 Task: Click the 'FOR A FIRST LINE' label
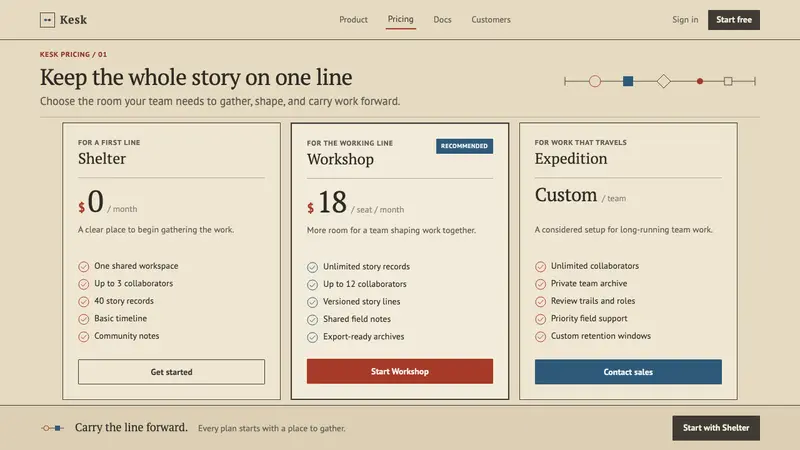pyautogui.click(x=109, y=142)
